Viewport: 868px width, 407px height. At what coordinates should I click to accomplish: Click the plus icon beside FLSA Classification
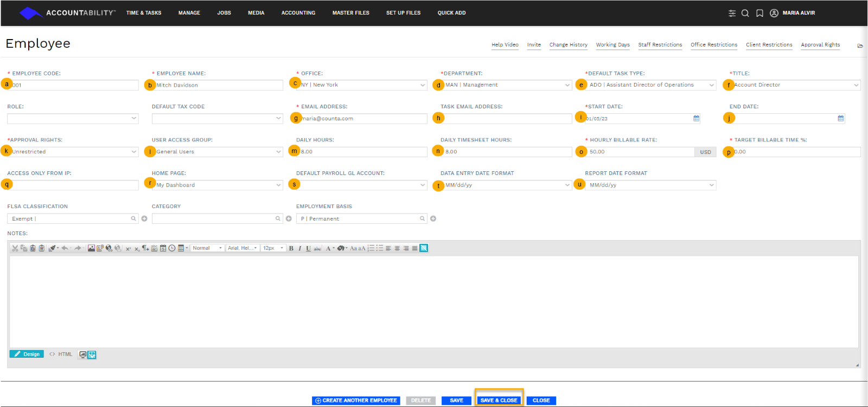144,218
